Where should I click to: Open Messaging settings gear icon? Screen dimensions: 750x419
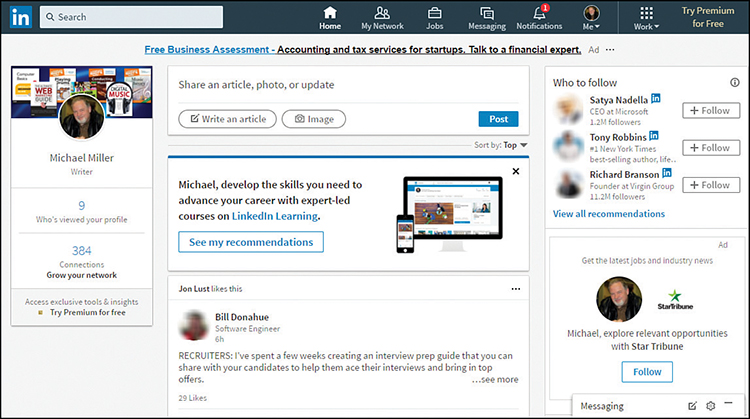711,406
